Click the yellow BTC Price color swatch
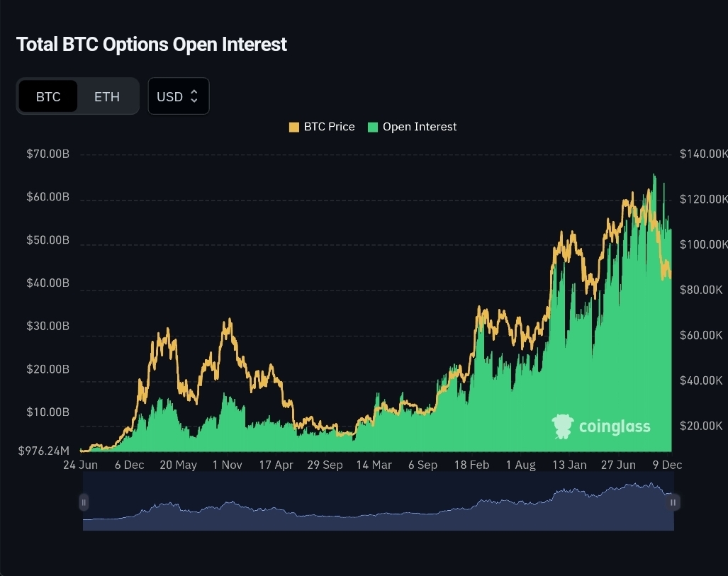Screen dimensions: 728x576 [294, 128]
